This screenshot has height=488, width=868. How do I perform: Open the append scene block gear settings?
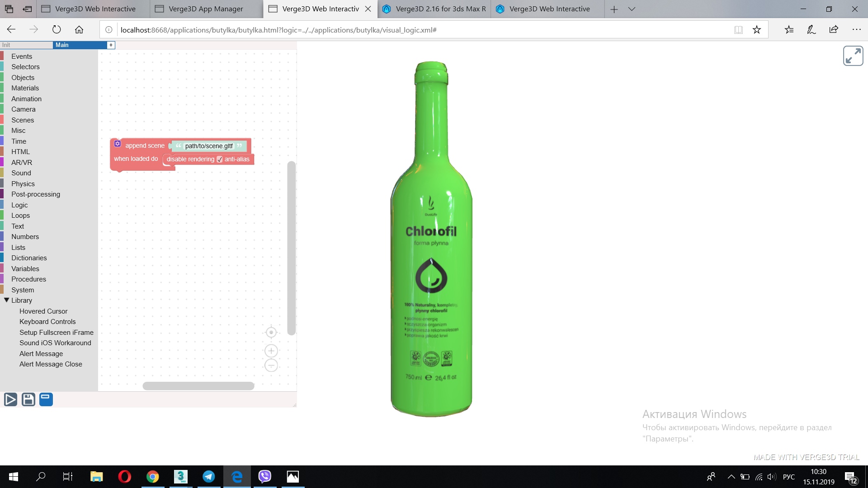pyautogui.click(x=118, y=144)
